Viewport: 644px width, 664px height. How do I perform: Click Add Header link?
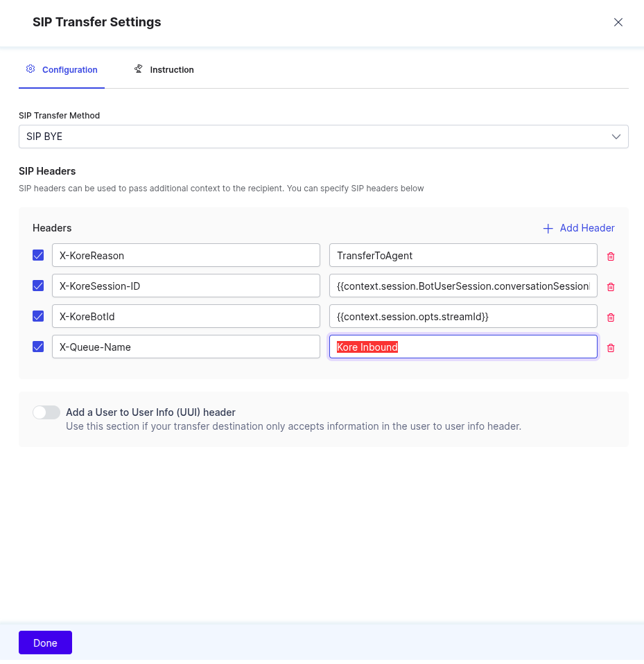tap(579, 228)
